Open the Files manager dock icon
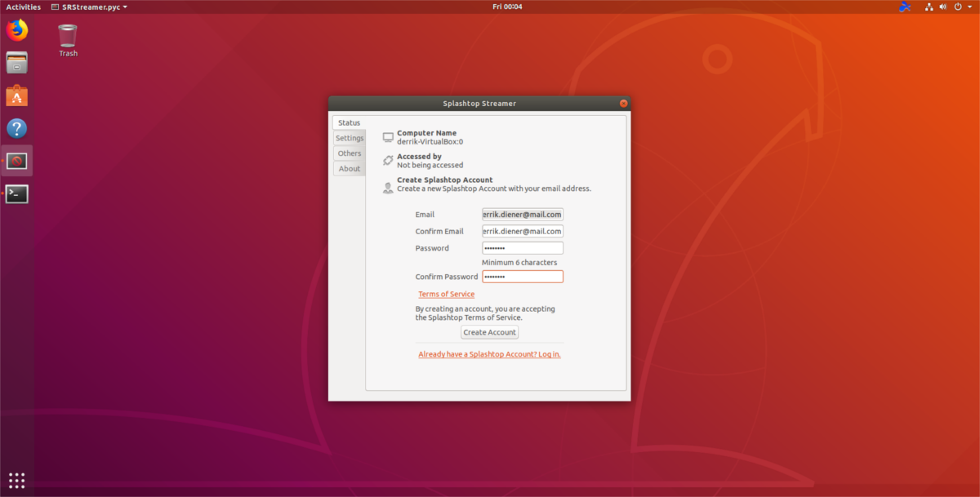Screen dimensions: 980x497 16,63
